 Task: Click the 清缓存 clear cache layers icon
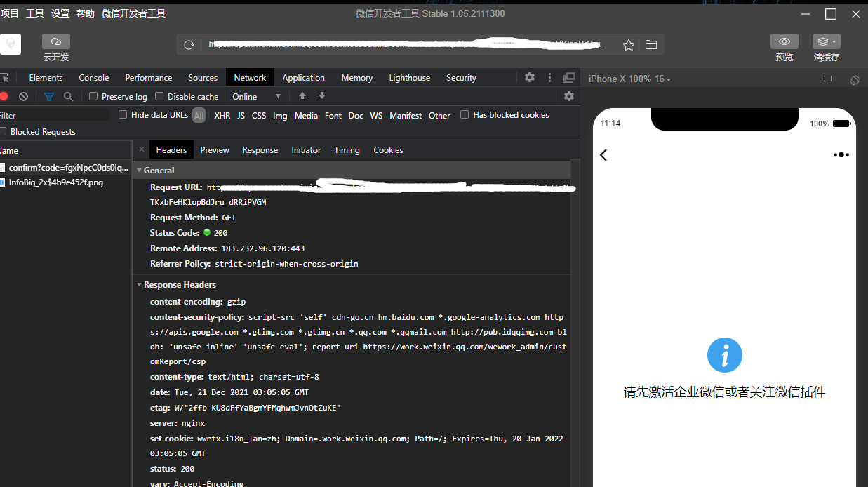(x=823, y=42)
